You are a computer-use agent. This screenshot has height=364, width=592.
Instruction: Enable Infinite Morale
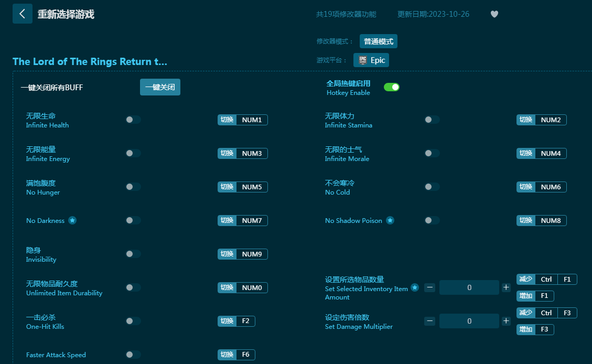pyautogui.click(x=432, y=153)
